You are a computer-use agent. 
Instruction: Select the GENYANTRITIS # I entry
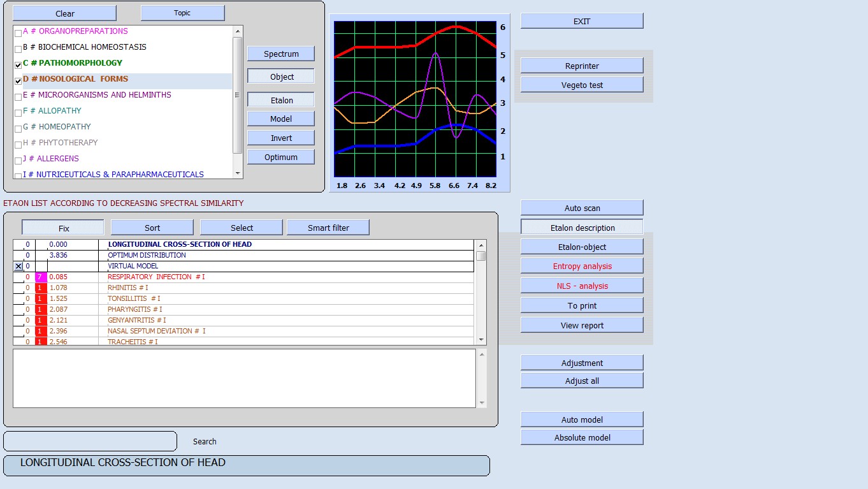243,320
